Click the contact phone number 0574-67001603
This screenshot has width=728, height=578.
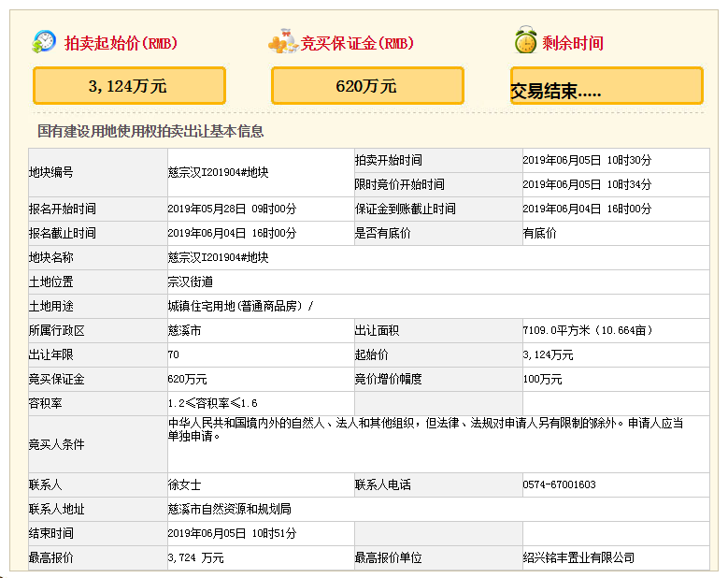559,484
